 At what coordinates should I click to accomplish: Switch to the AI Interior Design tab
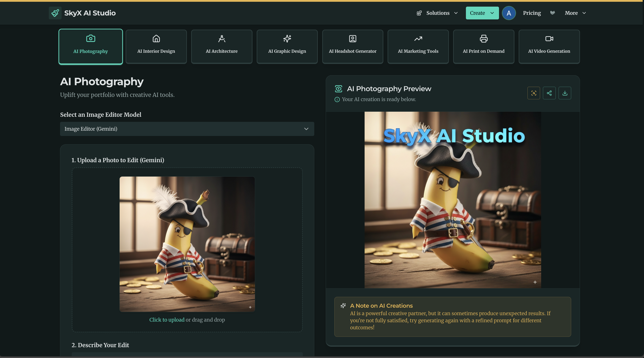(x=156, y=47)
